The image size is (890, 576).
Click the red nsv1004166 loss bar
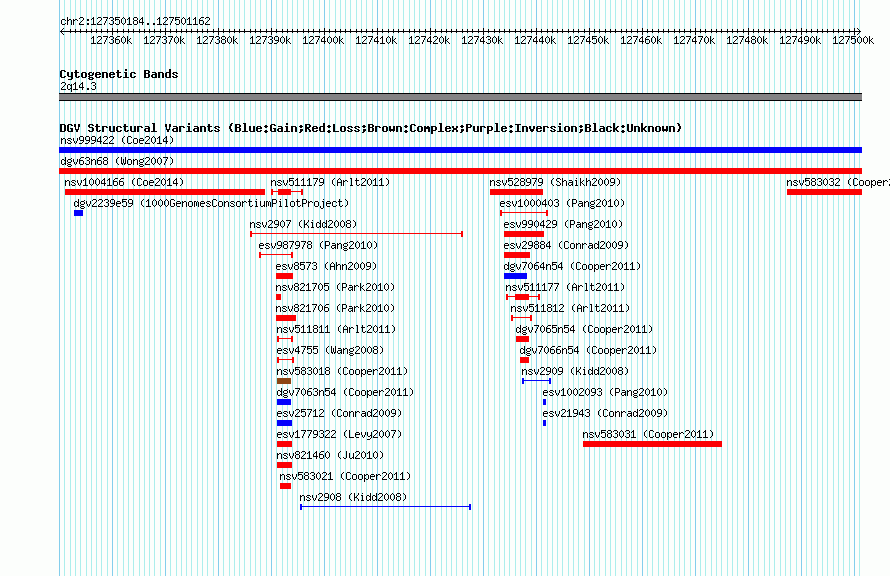[165, 192]
